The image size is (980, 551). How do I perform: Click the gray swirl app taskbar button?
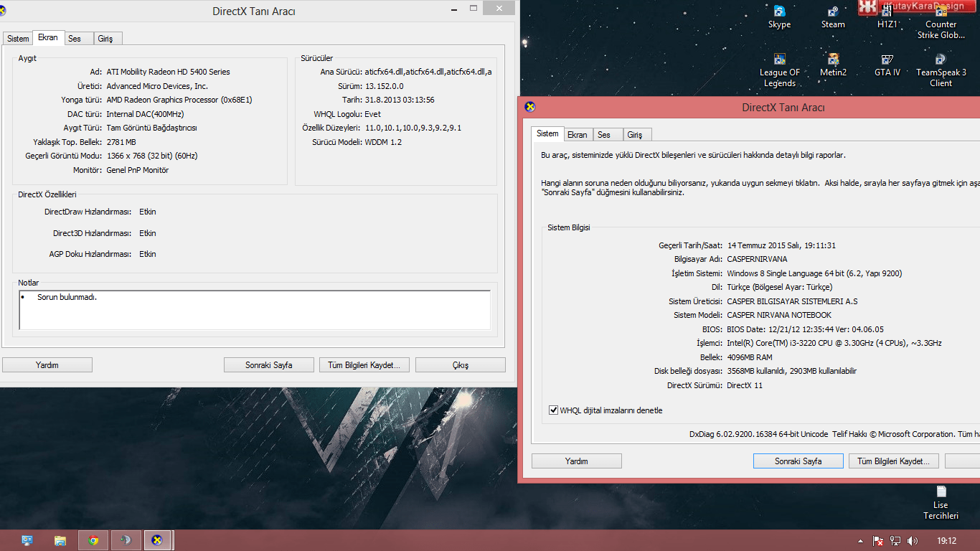126,540
